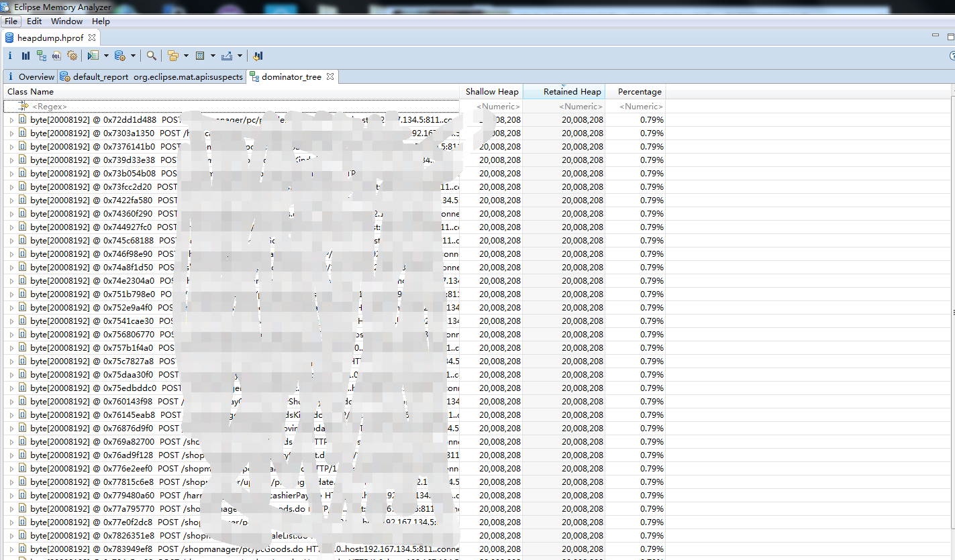
Task: Open the Query Browser dropdown arrow
Action: pos(133,56)
